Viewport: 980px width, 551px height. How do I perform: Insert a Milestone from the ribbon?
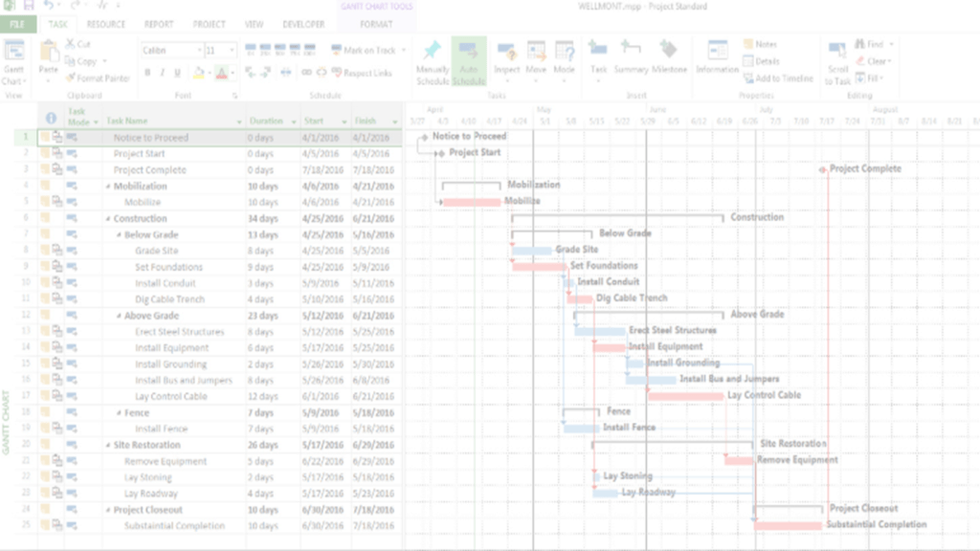click(x=669, y=52)
